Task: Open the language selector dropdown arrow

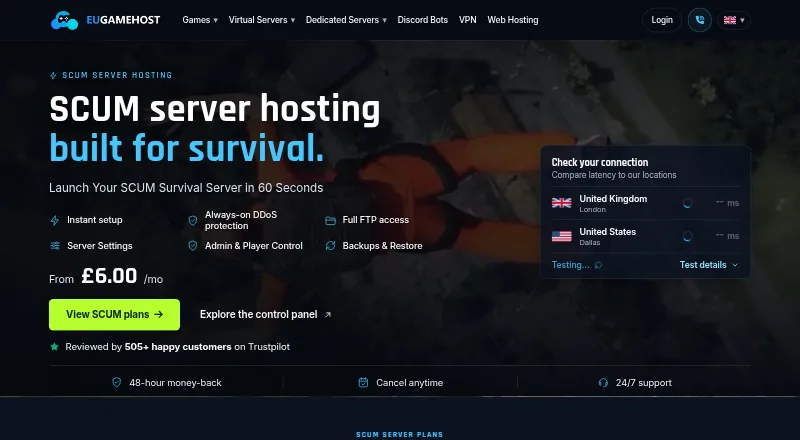Action: coord(742,20)
